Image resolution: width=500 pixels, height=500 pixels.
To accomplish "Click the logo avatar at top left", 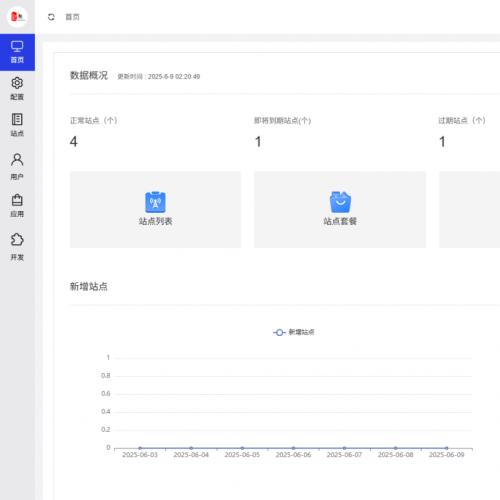I will pyautogui.click(x=17, y=16).
